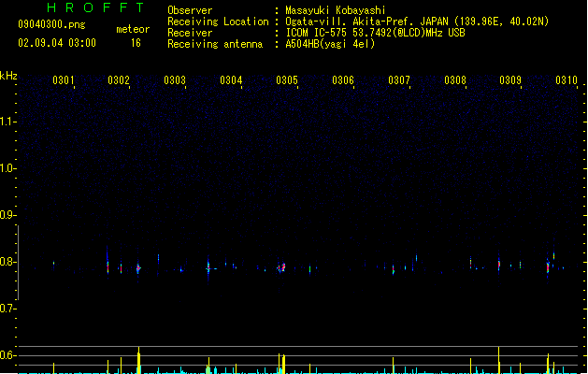Click the 1.0 kHz axis label
The height and width of the screenshot is (374, 588).
coord(7,168)
